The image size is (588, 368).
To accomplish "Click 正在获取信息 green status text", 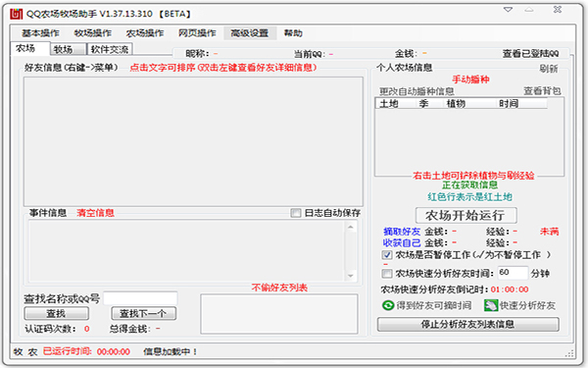I will (469, 184).
